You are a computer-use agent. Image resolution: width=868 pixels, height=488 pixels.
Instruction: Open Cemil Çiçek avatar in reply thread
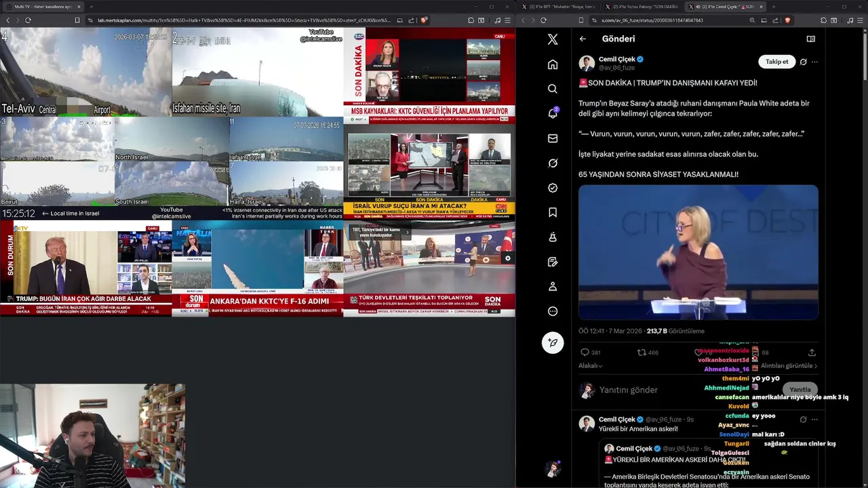tap(587, 424)
